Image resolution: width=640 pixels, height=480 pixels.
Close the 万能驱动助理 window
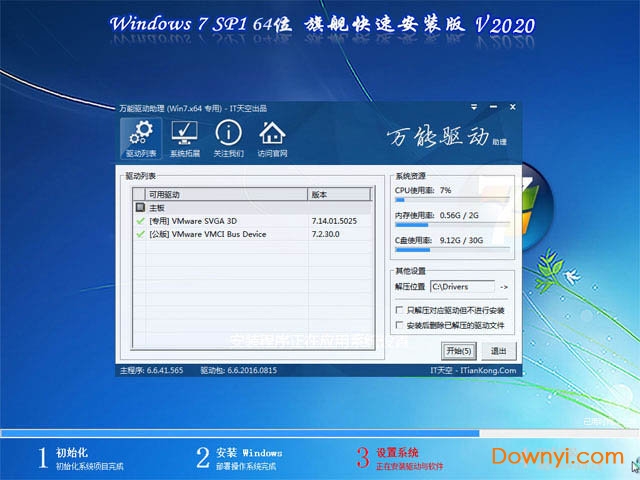pos(510,106)
